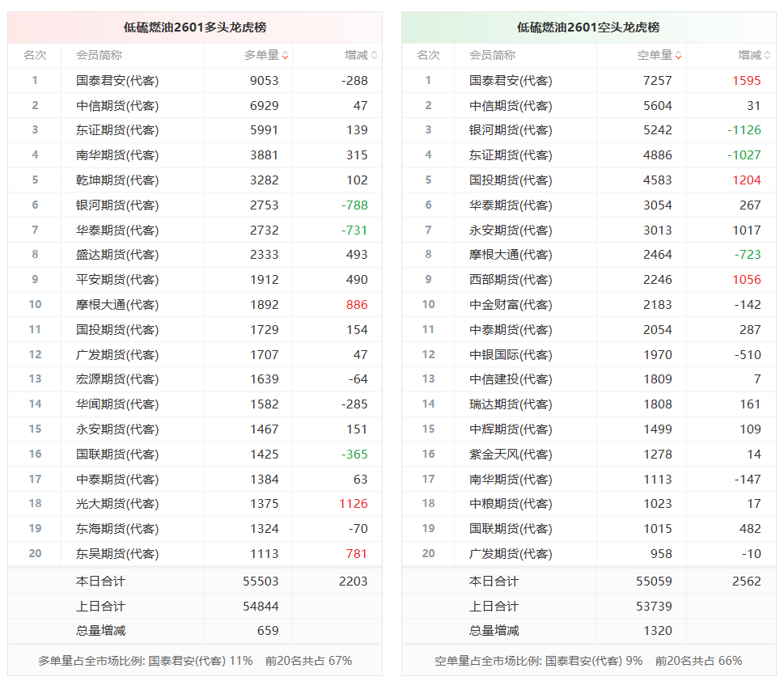Select 广发期货(代客) in long table
This screenshot has height=681, width=784.
point(117,354)
